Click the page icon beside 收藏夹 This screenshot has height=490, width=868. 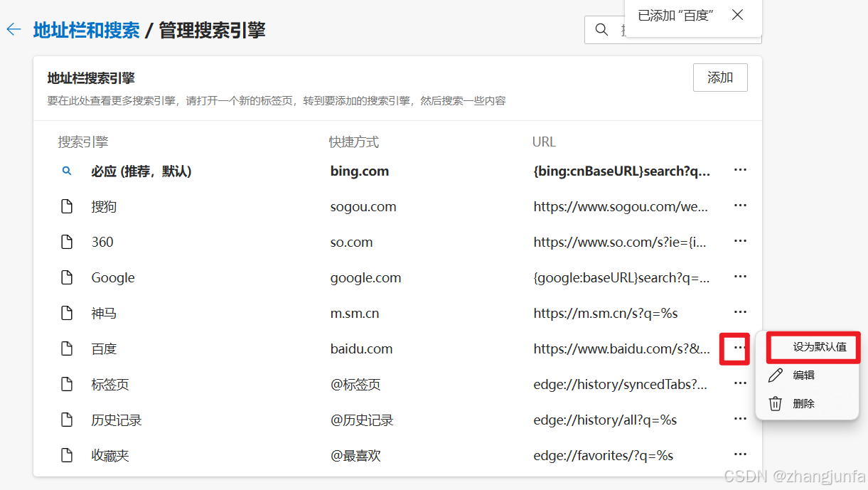(67, 455)
